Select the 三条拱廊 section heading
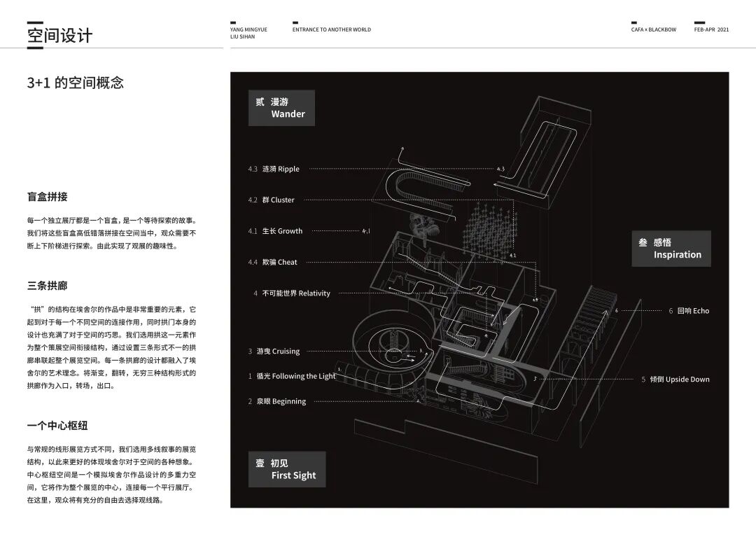This screenshot has width=756, height=535. (x=48, y=286)
